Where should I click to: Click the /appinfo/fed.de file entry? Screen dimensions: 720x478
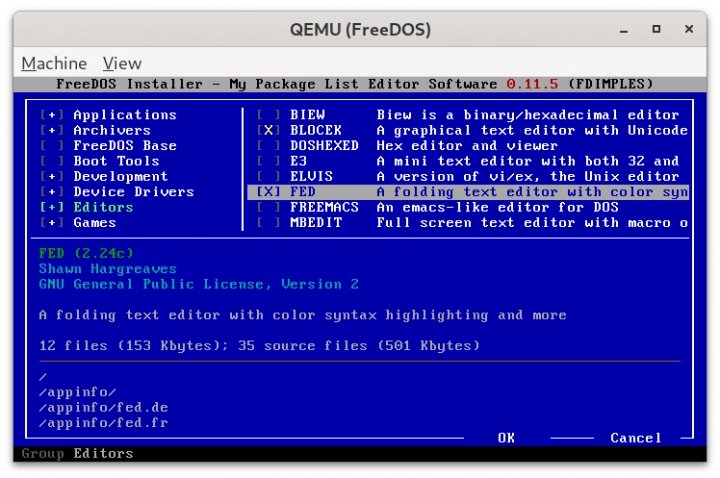(104, 407)
